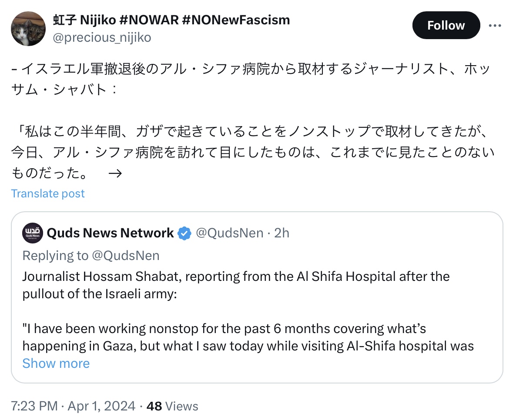Click the #NONewFascism hashtag in display name
Screen dimensions: 516x420
click(236, 20)
